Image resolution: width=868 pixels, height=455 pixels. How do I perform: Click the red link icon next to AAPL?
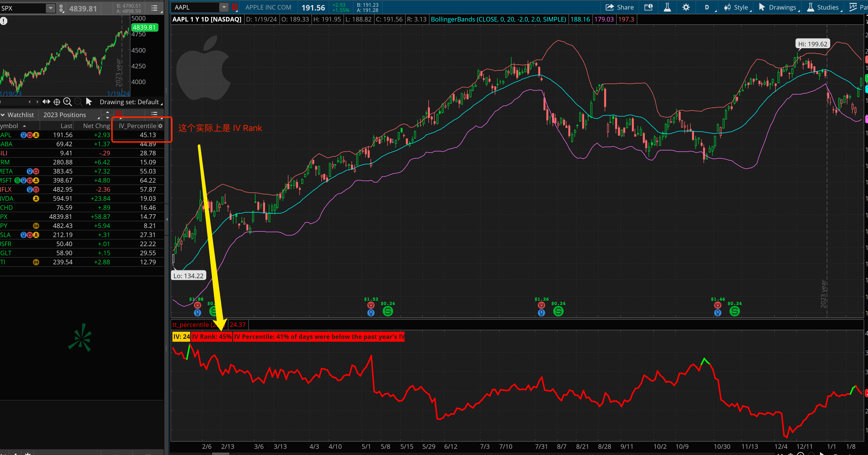[235, 7]
